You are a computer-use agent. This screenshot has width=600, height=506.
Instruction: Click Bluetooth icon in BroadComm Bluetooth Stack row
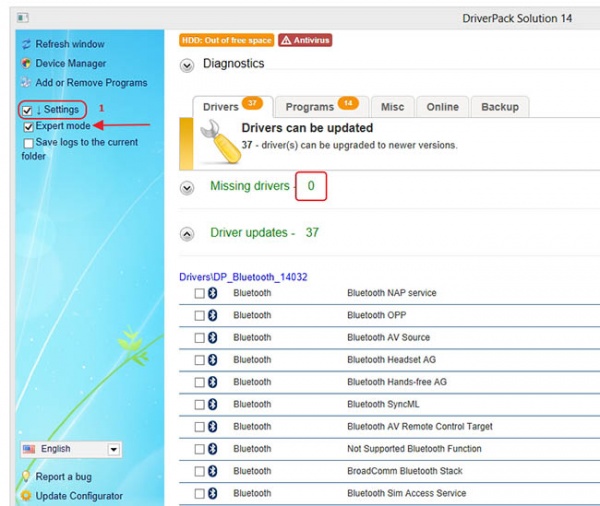click(x=213, y=471)
